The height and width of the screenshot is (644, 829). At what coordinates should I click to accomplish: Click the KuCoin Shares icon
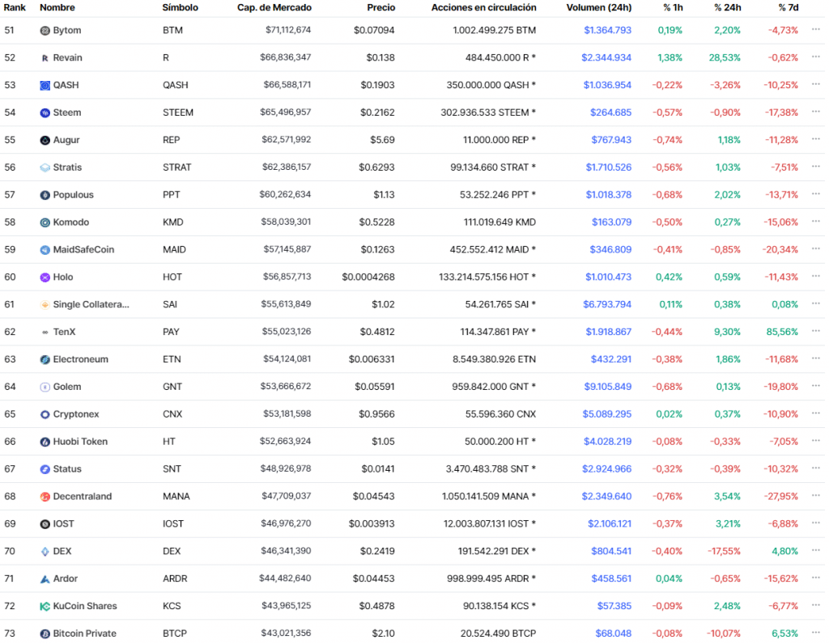pyautogui.click(x=45, y=607)
